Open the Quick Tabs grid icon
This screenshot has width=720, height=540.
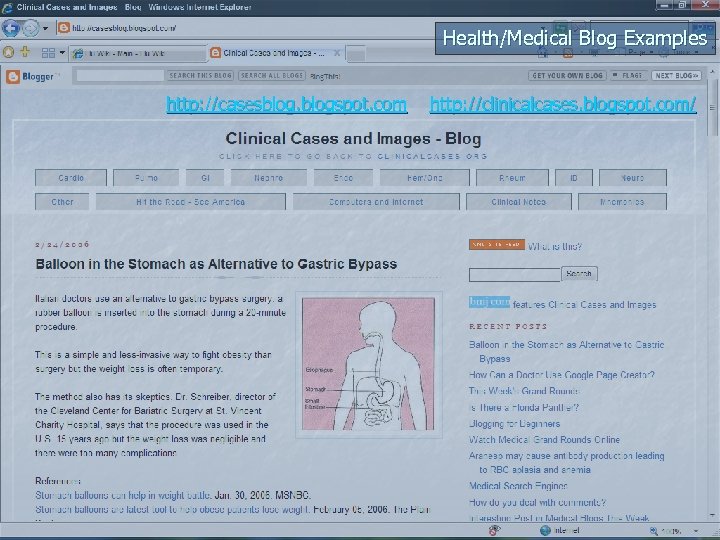[x=48, y=53]
